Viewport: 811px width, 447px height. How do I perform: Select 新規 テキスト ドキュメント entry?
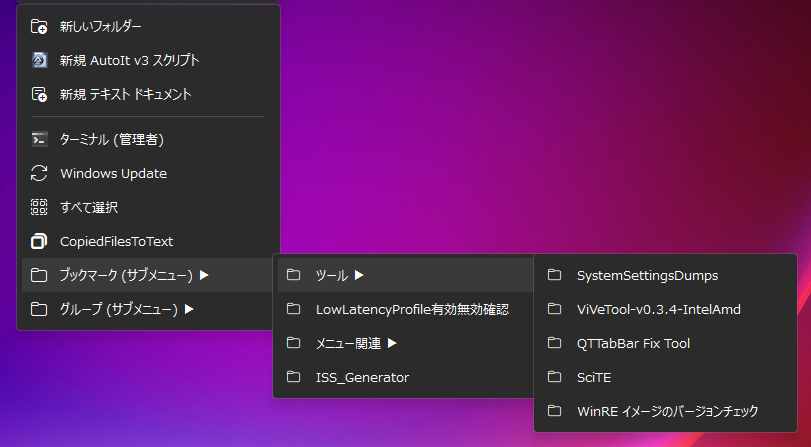[x=148, y=95]
